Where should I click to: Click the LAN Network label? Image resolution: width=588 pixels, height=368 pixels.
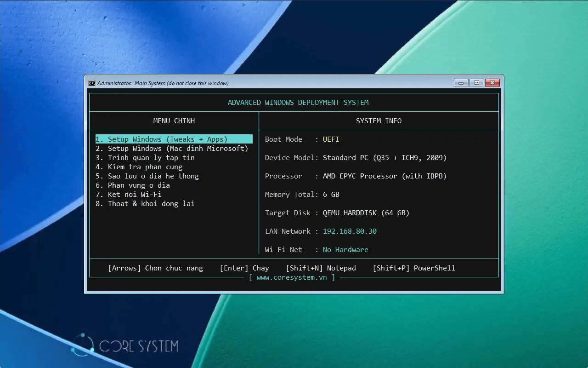[288, 231]
